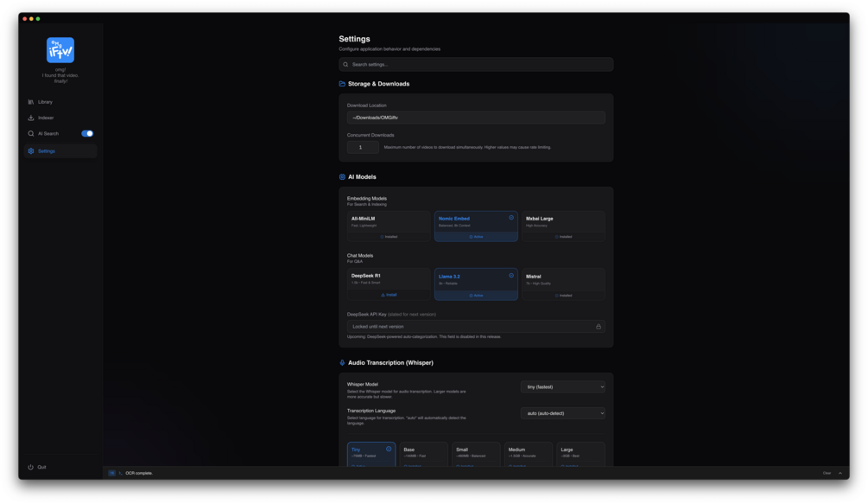This screenshot has height=504, width=868.
Task: Click the Library books icon
Action: pyautogui.click(x=31, y=102)
